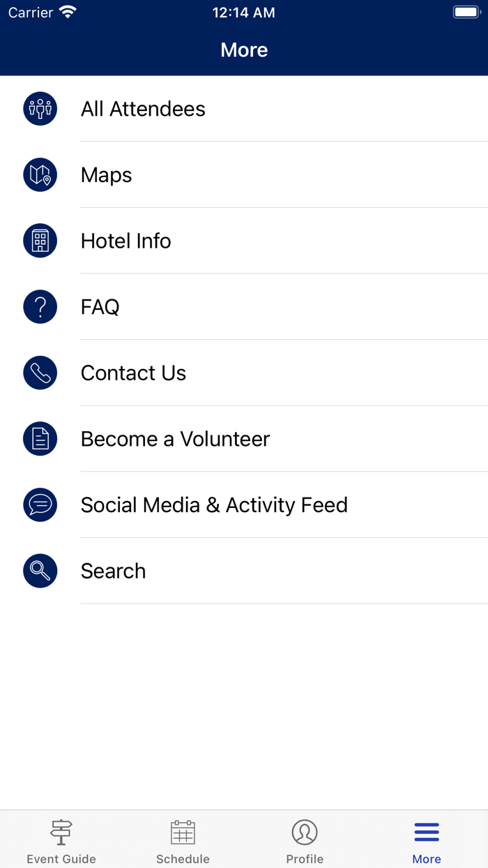Tap the More tab hamburger icon
Screen dimensions: 488x868
coord(427,832)
